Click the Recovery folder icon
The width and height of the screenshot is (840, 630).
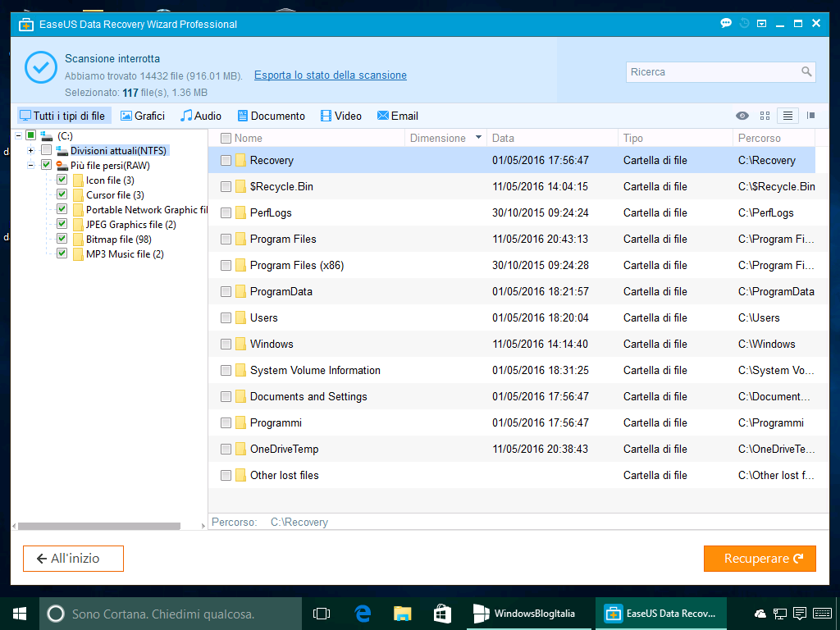click(x=240, y=160)
